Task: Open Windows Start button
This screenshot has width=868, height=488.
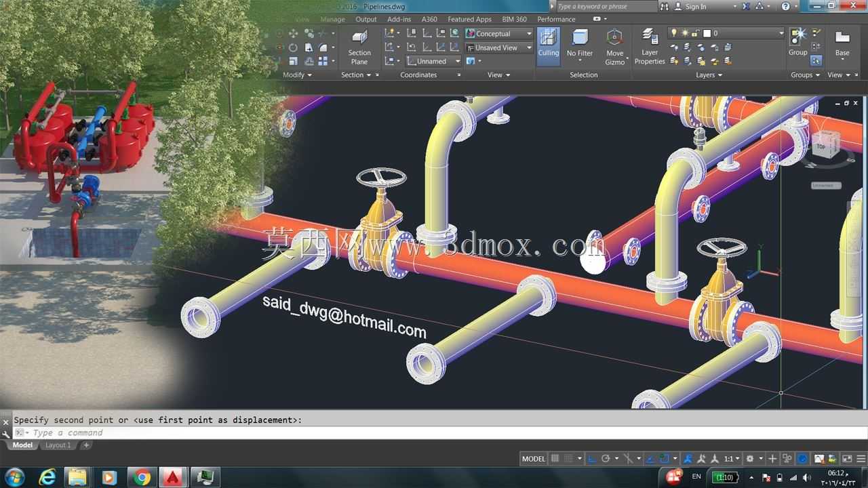Action: 14,477
